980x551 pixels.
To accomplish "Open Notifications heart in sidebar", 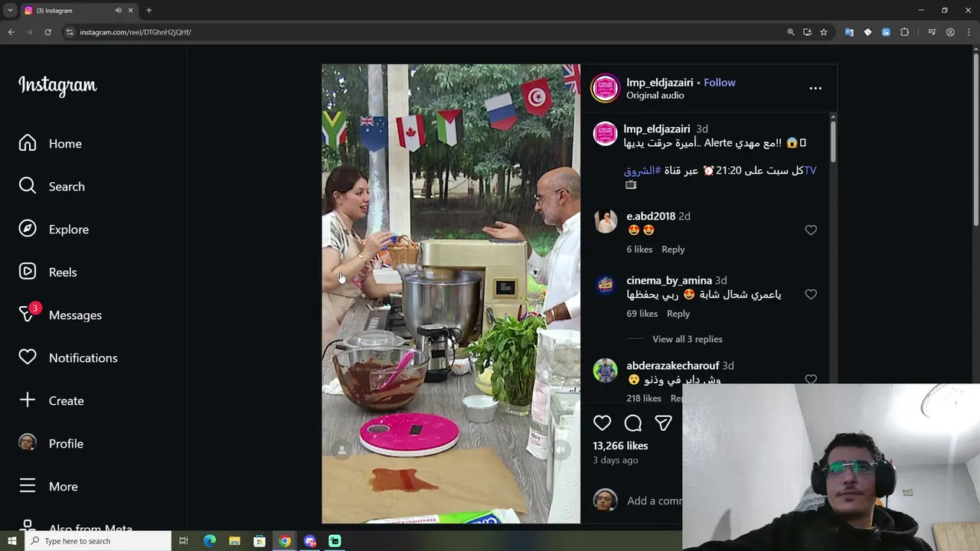I will click(x=28, y=357).
